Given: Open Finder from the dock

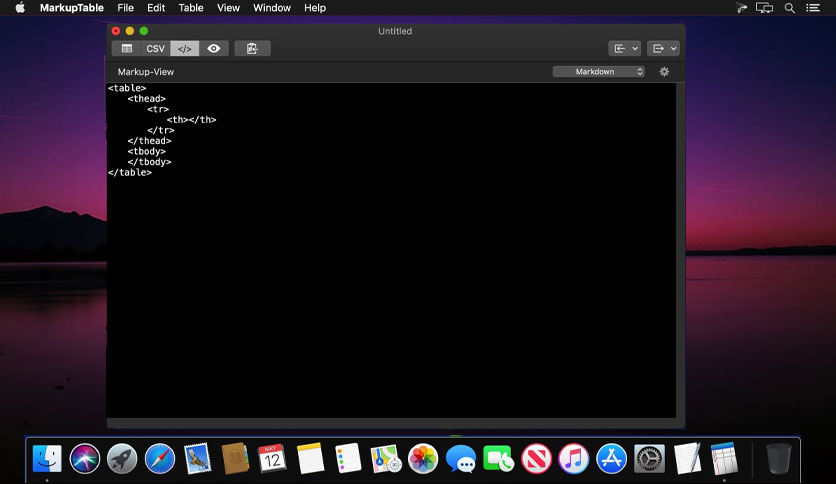Looking at the screenshot, I should [x=47, y=458].
